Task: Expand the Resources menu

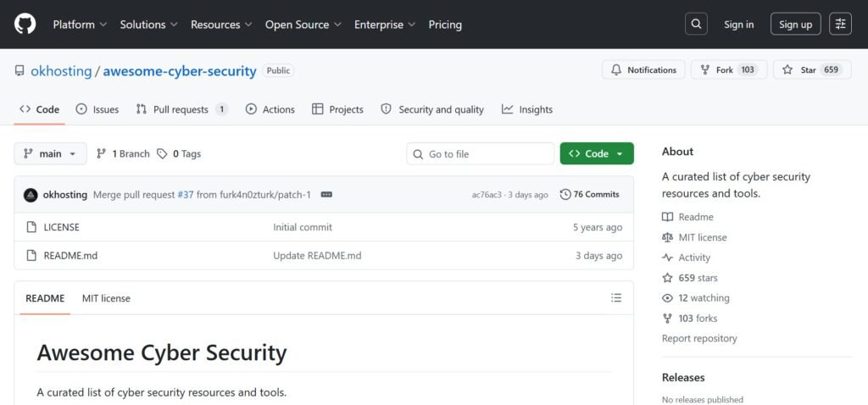Action: pos(221,25)
